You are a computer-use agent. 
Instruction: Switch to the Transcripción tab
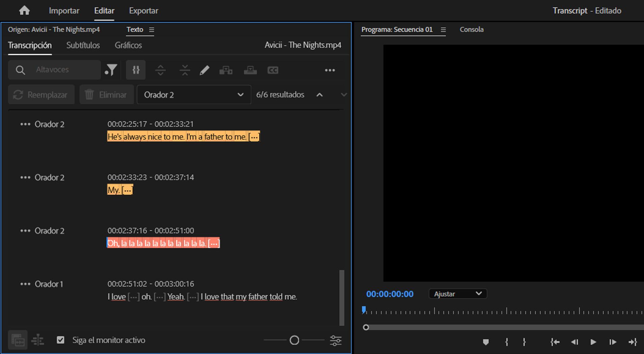[x=30, y=45]
